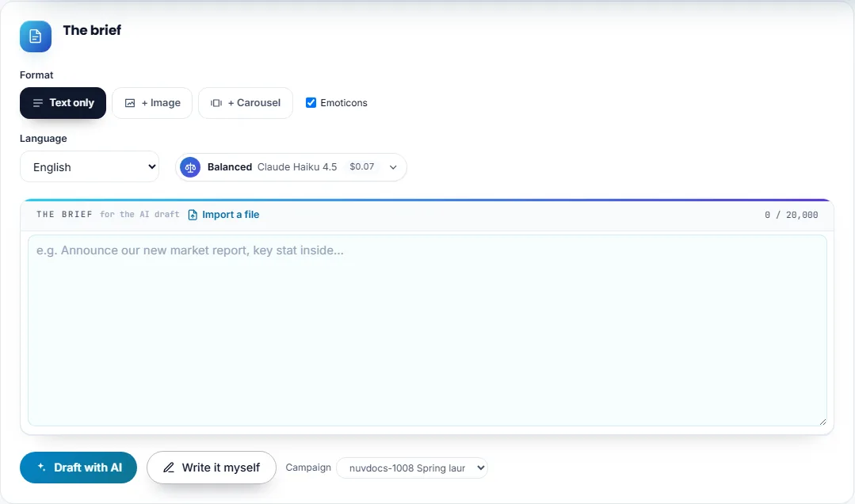The image size is (855, 504).
Task: Click the $0.07 price label
Action: (x=361, y=166)
